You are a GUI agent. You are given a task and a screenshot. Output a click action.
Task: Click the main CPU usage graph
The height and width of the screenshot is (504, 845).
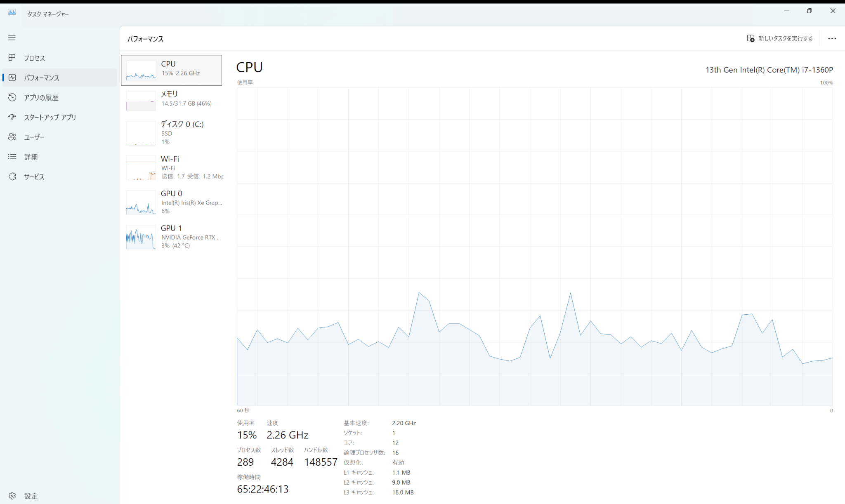pos(535,246)
